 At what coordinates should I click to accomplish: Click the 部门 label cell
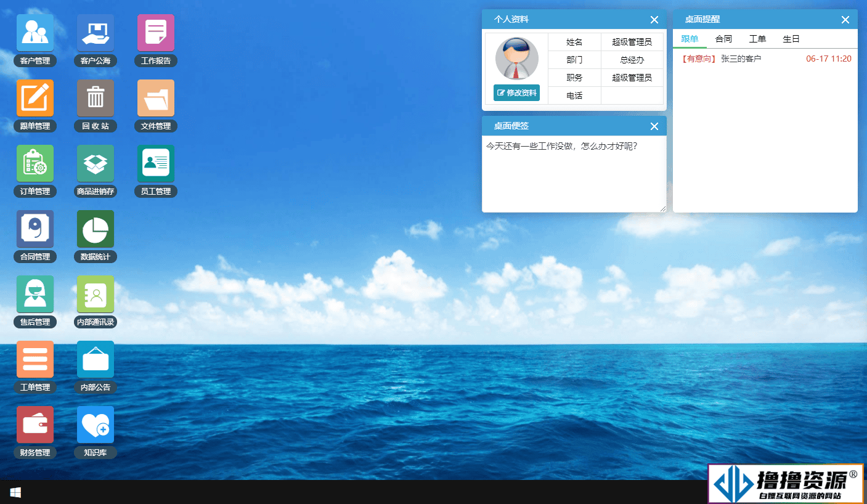point(574,60)
